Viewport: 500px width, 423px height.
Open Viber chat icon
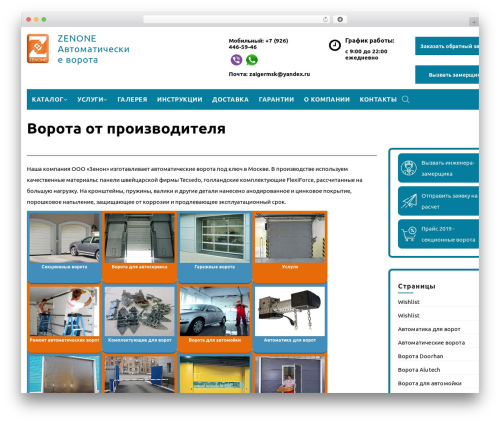tap(236, 60)
